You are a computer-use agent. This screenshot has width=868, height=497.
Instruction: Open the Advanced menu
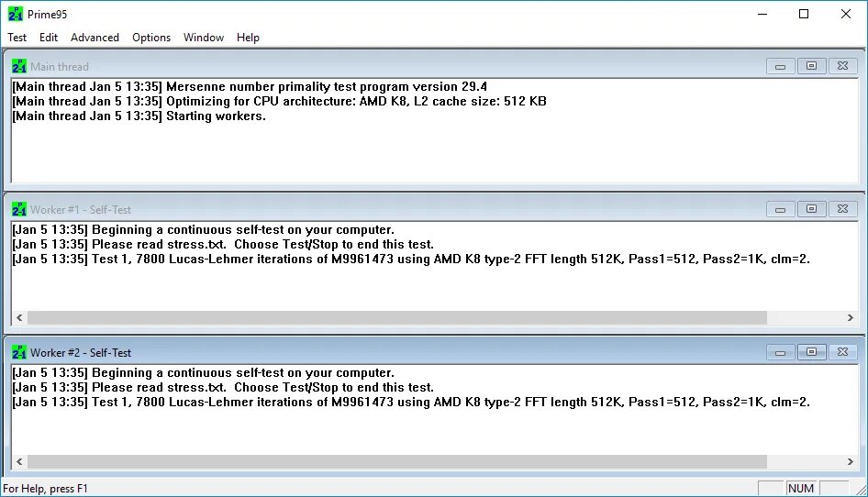[x=95, y=37]
